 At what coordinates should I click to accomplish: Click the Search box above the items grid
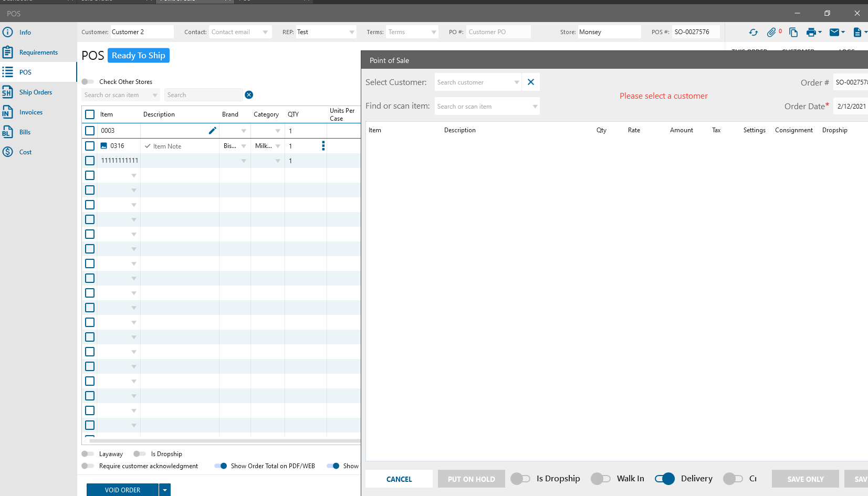(204, 95)
